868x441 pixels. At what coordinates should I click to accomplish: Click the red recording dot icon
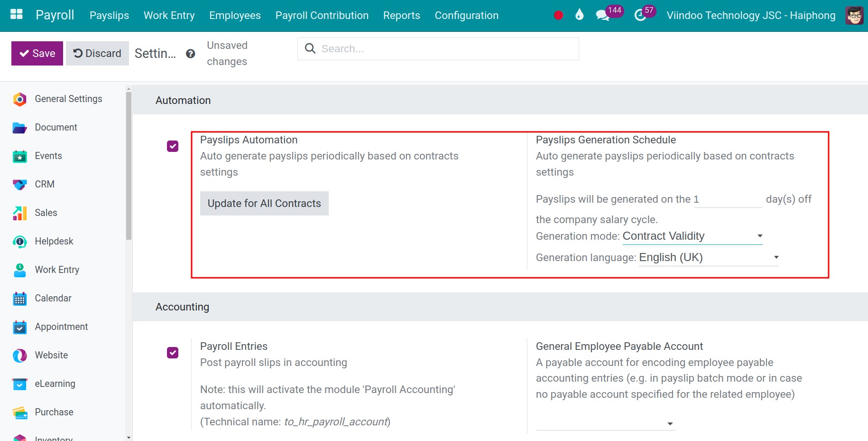click(558, 15)
